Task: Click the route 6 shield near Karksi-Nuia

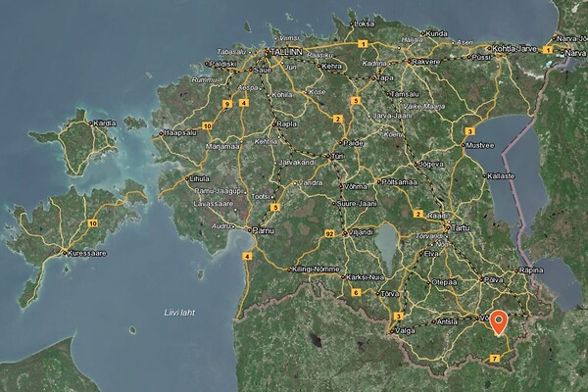Action: point(356,292)
